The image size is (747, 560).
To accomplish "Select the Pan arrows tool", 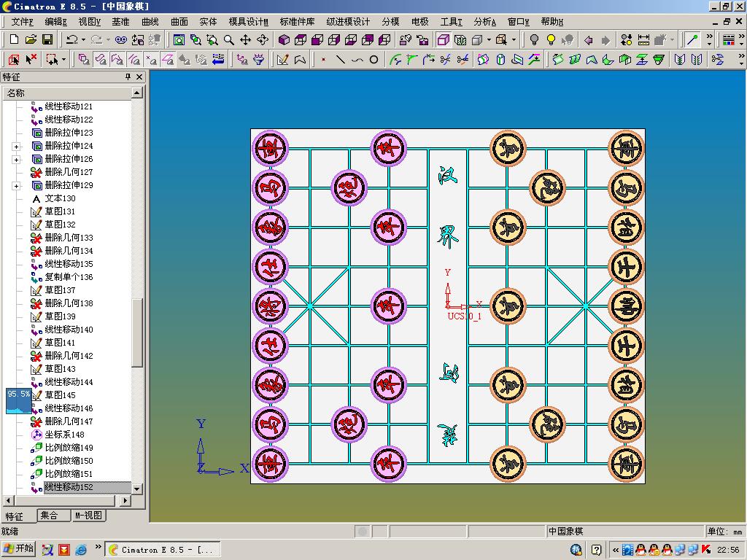I will tap(245, 39).
